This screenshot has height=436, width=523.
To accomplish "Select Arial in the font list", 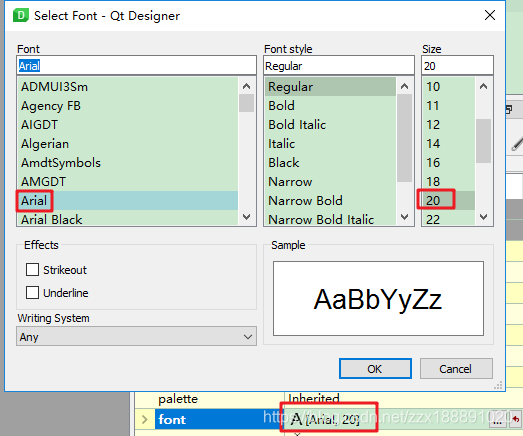I will point(128,200).
